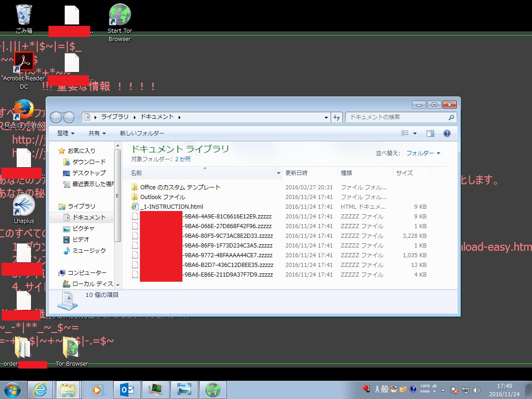Open the system monitor taskbar icon
The width and height of the screenshot is (532, 399).
click(155, 390)
